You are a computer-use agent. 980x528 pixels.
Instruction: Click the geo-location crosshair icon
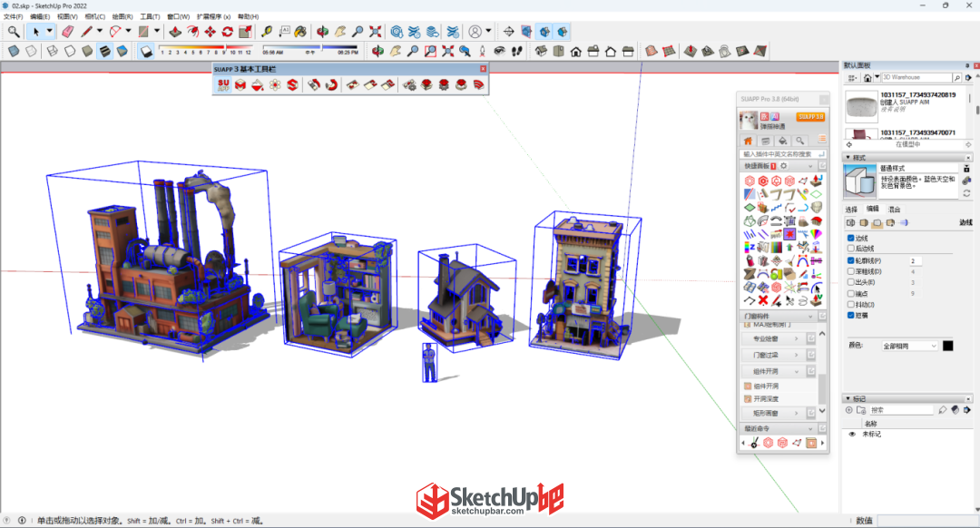[x=509, y=31]
